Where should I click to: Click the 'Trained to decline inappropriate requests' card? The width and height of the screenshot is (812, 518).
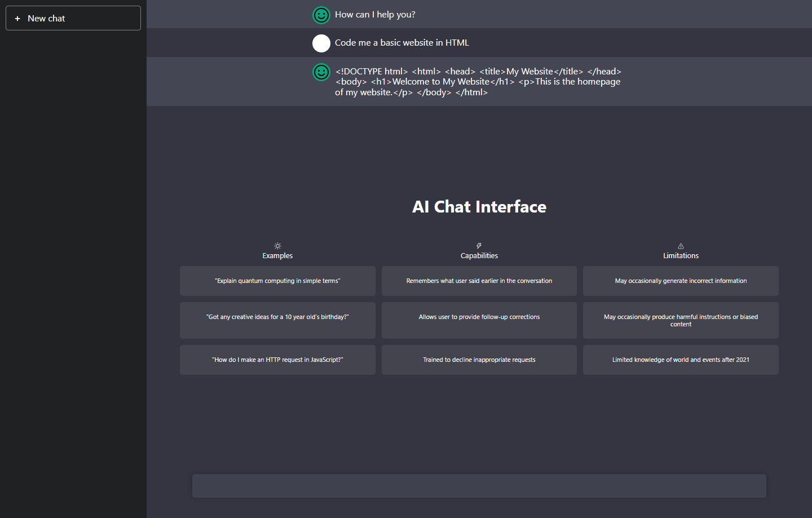(x=479, y=360)
